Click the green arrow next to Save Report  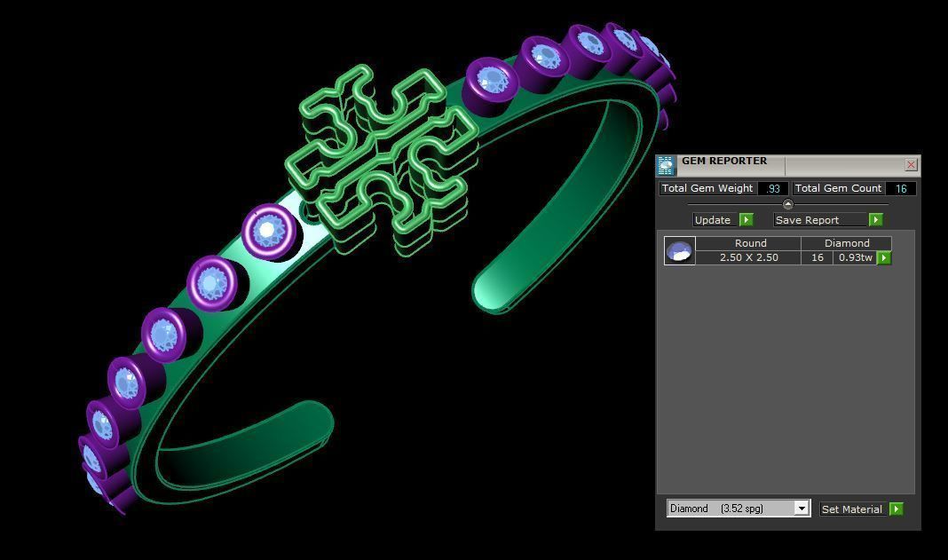point(875,219)
